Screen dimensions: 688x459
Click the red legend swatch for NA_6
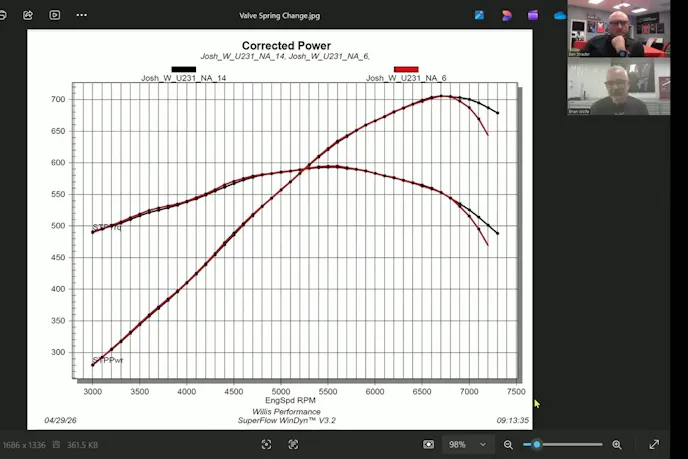click(x=406, y=69)
